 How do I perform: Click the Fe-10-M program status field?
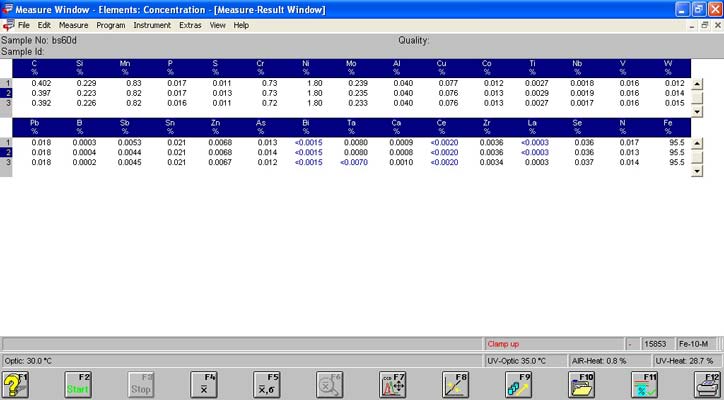click(696, 344)
